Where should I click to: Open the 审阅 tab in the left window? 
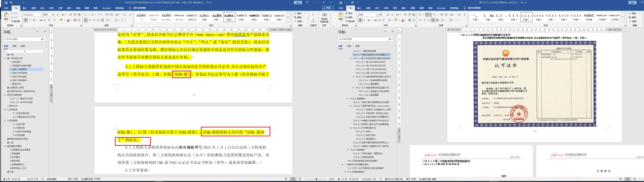(78, 8)
